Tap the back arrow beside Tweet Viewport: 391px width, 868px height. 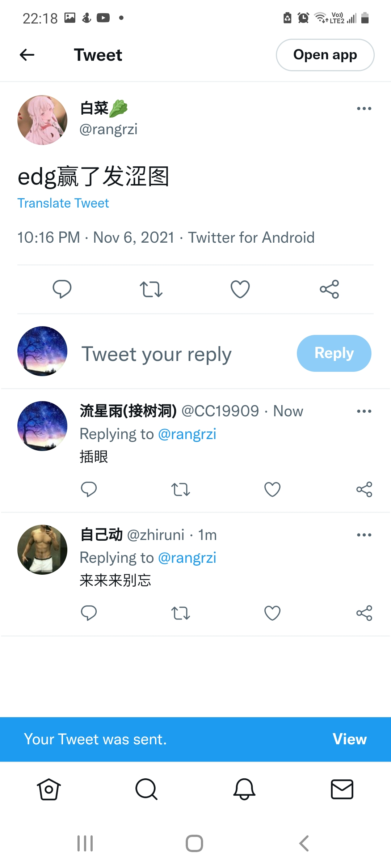click(x=27, y=55)
